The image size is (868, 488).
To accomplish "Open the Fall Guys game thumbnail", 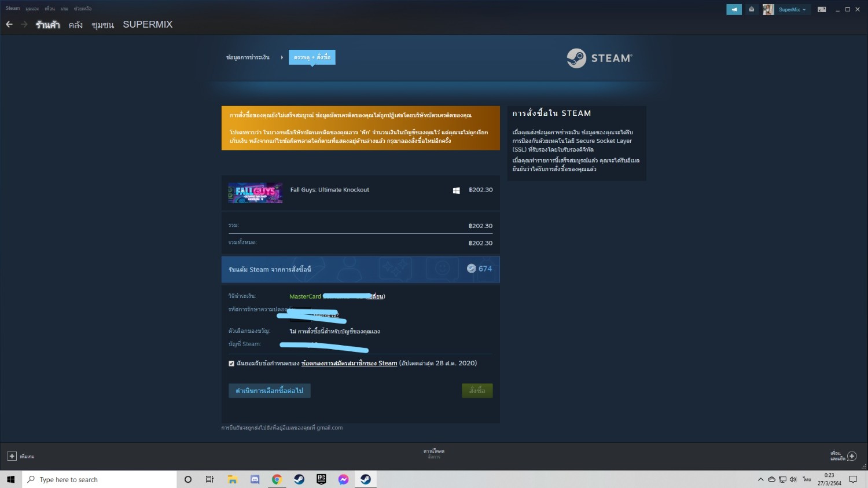I will [x=255, y=193].
